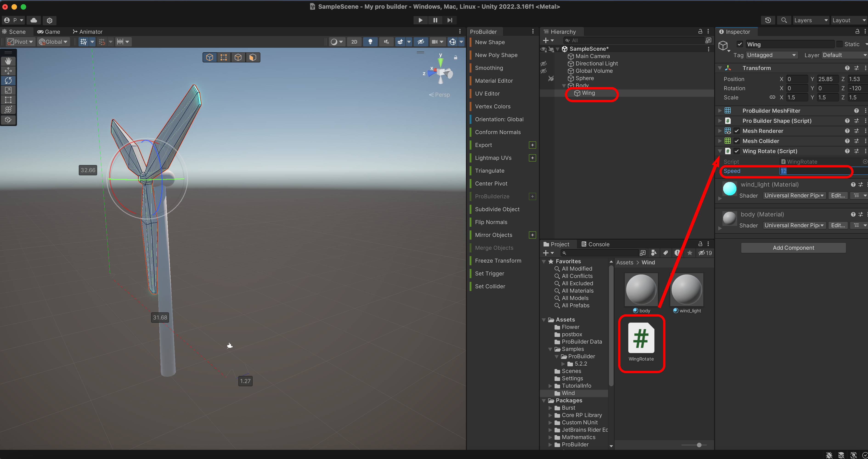Screen dimensions: 868x459
Task: Disable the Mesh Renderer component checkbox
Action: pyautogui.click(x=737, y=131)
